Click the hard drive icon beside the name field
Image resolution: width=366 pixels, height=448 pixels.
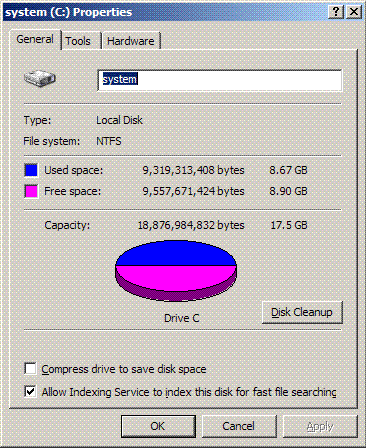pyautogui.click(x=40, y=79)
